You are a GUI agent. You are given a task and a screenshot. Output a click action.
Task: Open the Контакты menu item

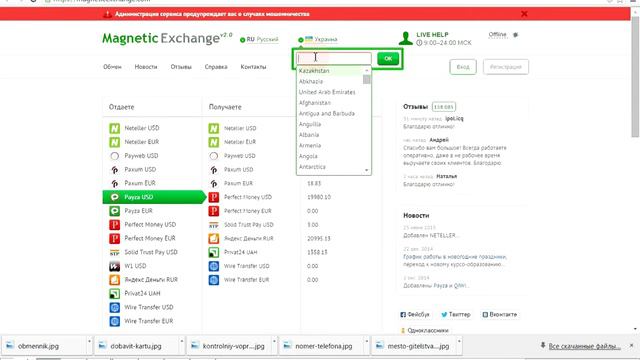point(253,67)
